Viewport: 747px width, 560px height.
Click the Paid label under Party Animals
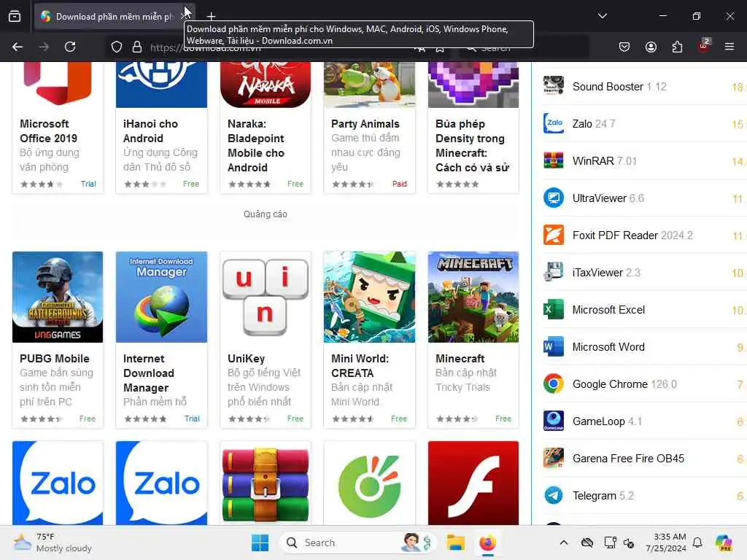pyautogui.click(x=399, y=184)
